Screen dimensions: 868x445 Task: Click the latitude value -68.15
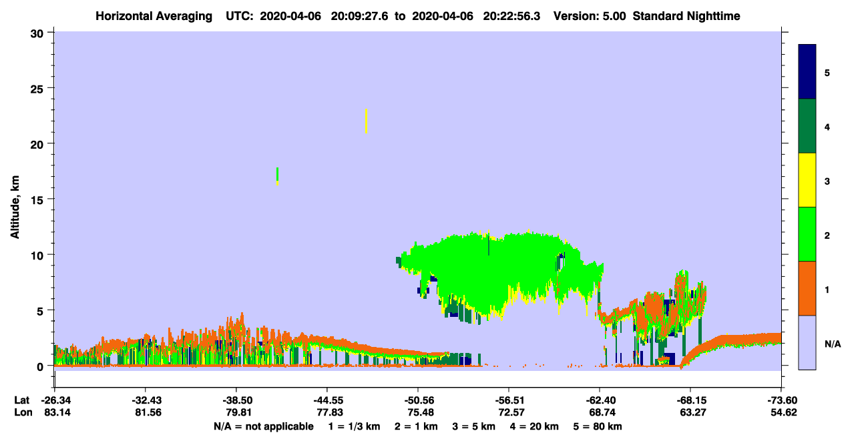pyautogui.click(x=690, y=400)
